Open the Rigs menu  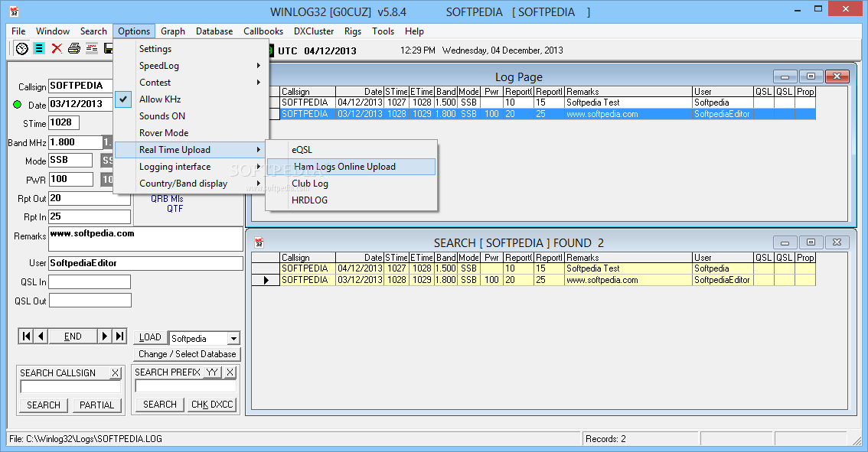353,31
